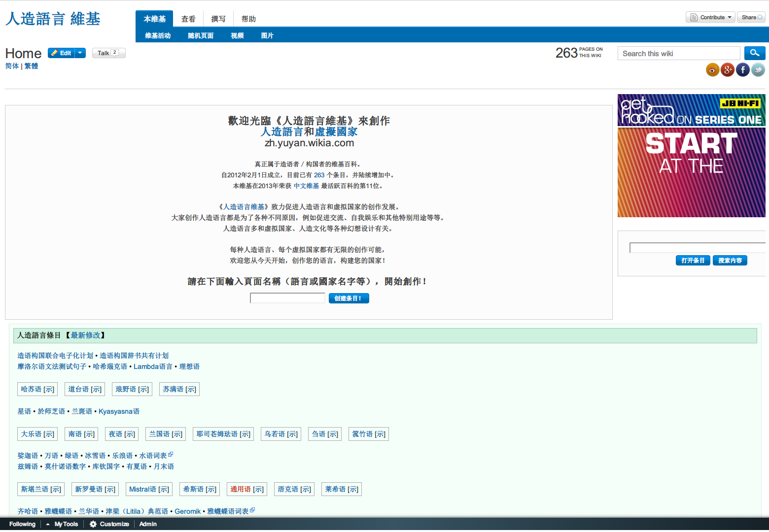The width and height of the screenshot is (769, 532).
Task: Switch to 简体 variant
Action: [12, 66]
